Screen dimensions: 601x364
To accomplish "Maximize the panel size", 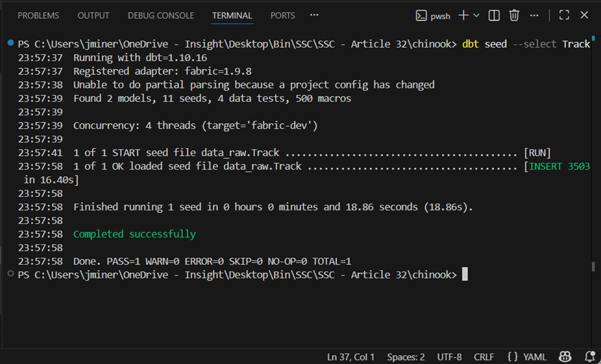I will pos(564,15).
